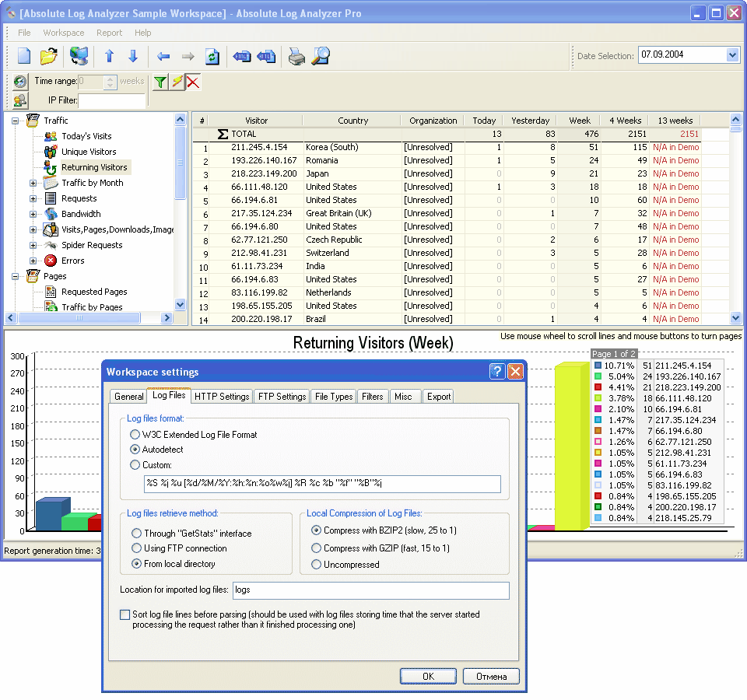Open the Help menu
This screenshot has height=700, width=747.
point(142,33)
